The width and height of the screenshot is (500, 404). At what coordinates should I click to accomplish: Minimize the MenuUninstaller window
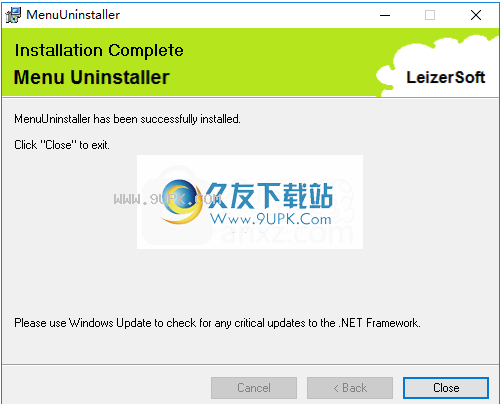click(x=385, y=15)
